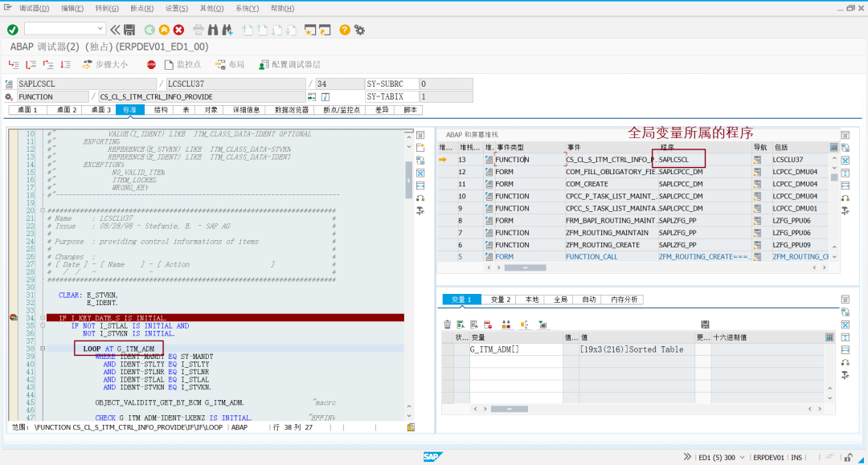
Task: Click the red STOP breakpoint icon
Action: (151, 65)
